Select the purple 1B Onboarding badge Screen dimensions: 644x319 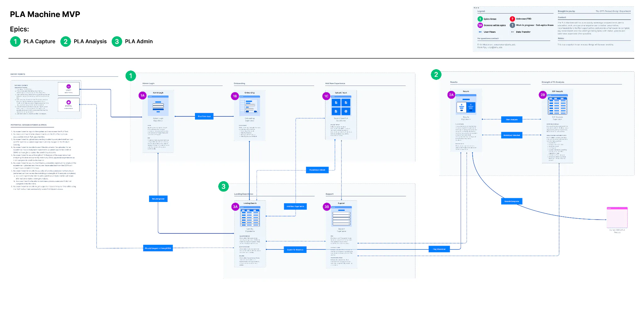point(235,96)
